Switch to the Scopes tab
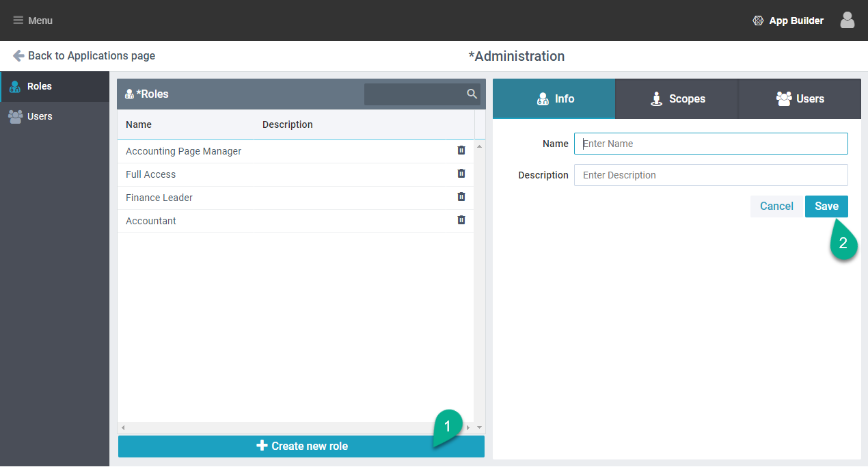 [677, 99]
